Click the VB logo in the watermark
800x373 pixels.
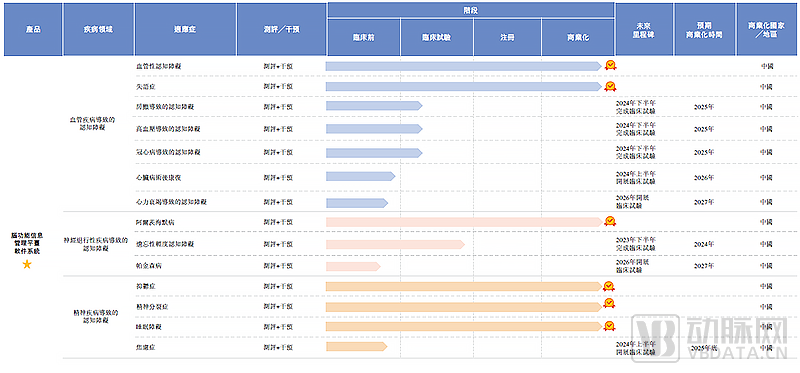tap(656, 338)
